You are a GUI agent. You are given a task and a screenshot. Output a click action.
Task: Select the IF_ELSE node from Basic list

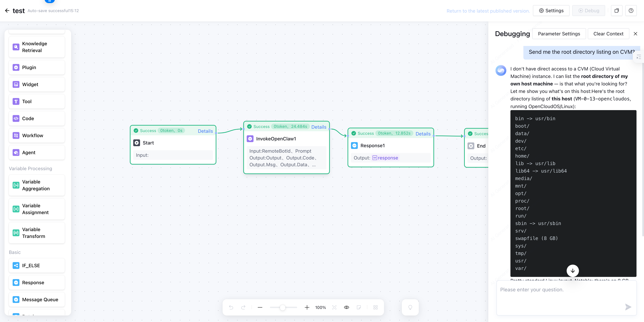click(x=37, y=265)
